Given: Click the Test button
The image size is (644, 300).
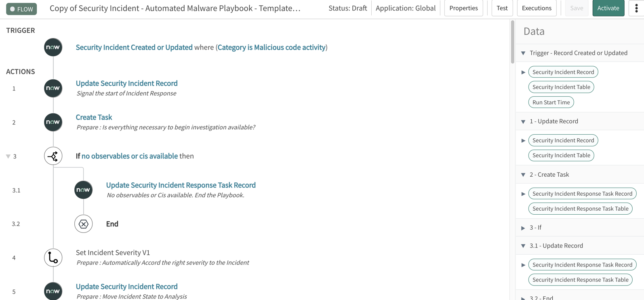Looking at the screenshot, I should pyautogui.click(x=502, y=8).
